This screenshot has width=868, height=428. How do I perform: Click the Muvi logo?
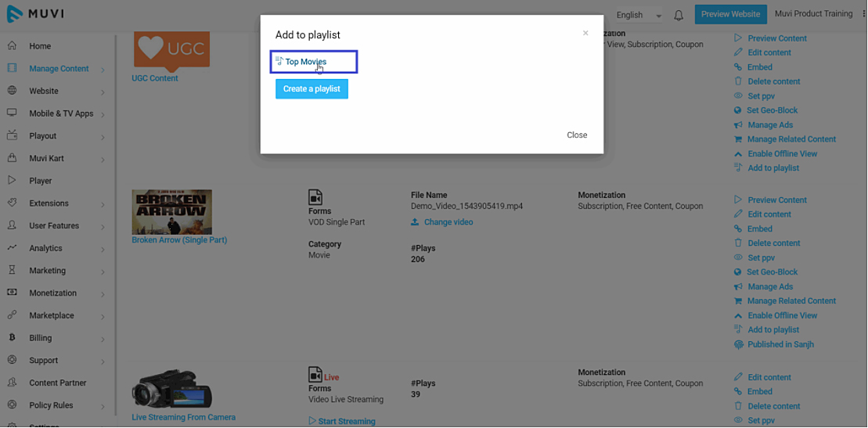[35, 14]
